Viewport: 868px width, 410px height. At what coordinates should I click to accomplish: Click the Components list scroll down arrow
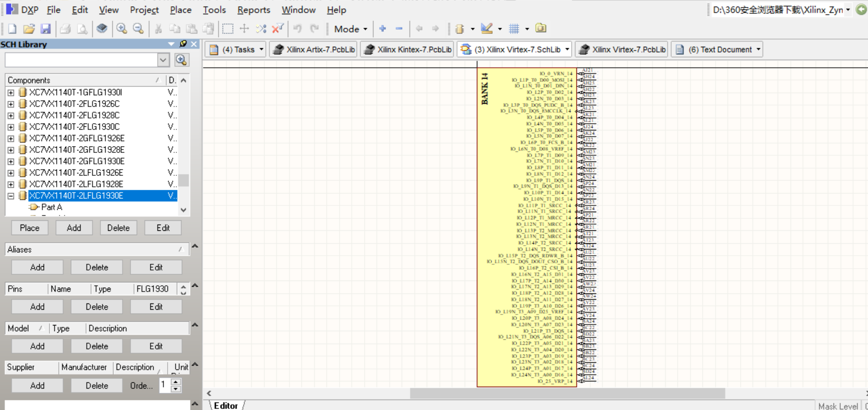pyautogui.click(x=184, y=210)
